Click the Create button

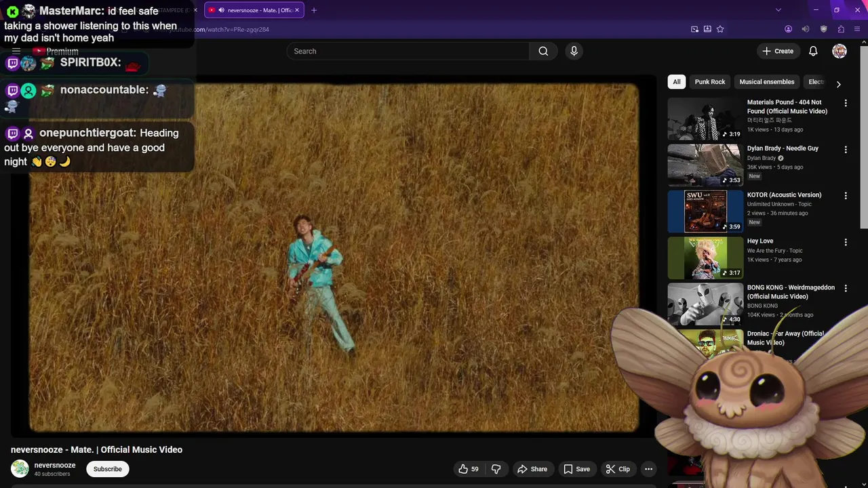778,51
